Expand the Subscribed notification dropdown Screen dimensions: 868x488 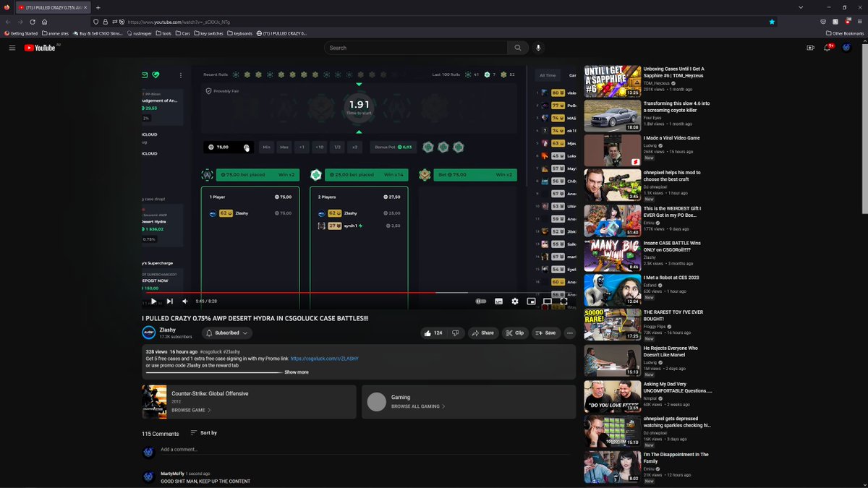226,333
